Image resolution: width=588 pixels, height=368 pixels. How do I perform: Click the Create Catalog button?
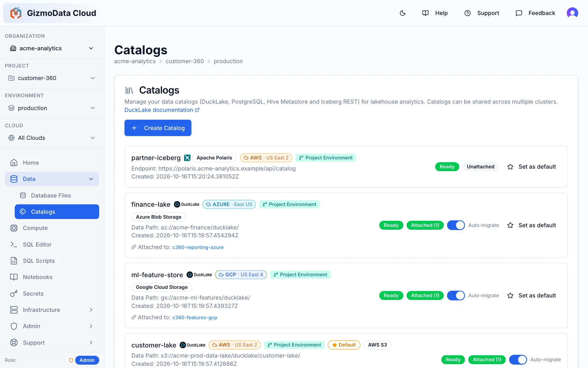tap(158, 128)
